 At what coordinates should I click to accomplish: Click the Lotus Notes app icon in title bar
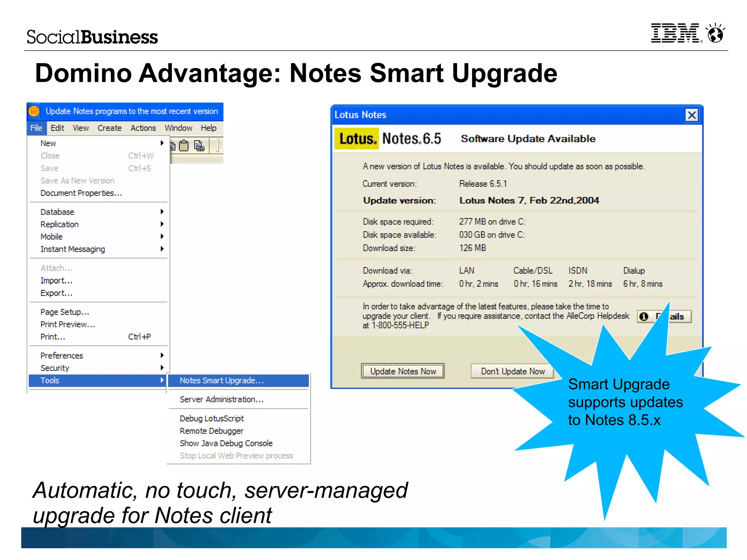tap(34, 111)
